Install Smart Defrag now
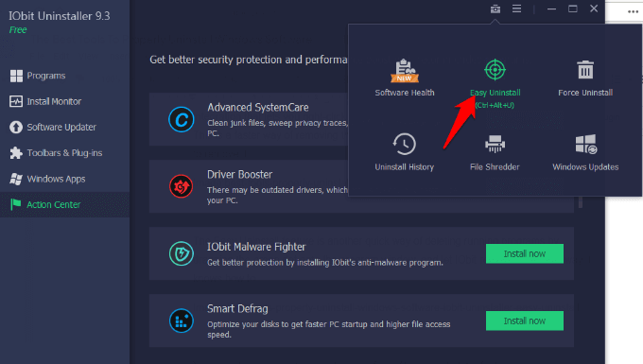The width and height of the screenshot is (643, 364). [x=525, y=321]
